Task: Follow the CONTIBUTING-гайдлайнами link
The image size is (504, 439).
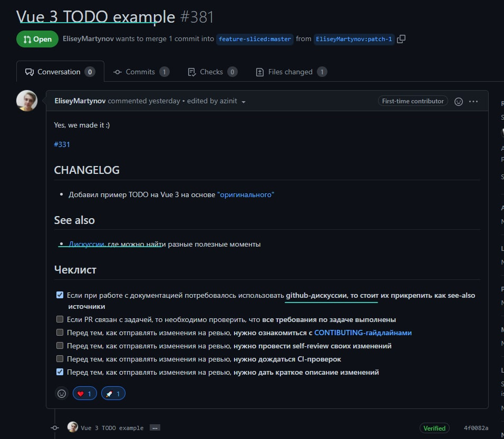Action: [x=363, y=333]
